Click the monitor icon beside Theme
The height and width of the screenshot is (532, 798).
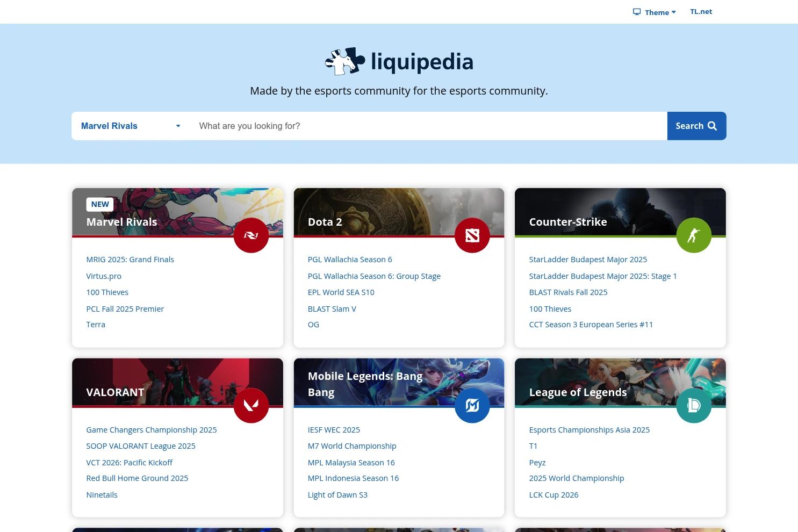[x=637, y=11]
